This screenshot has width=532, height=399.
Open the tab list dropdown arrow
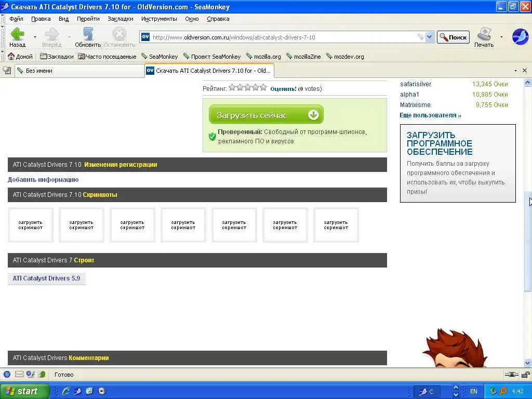515,71
